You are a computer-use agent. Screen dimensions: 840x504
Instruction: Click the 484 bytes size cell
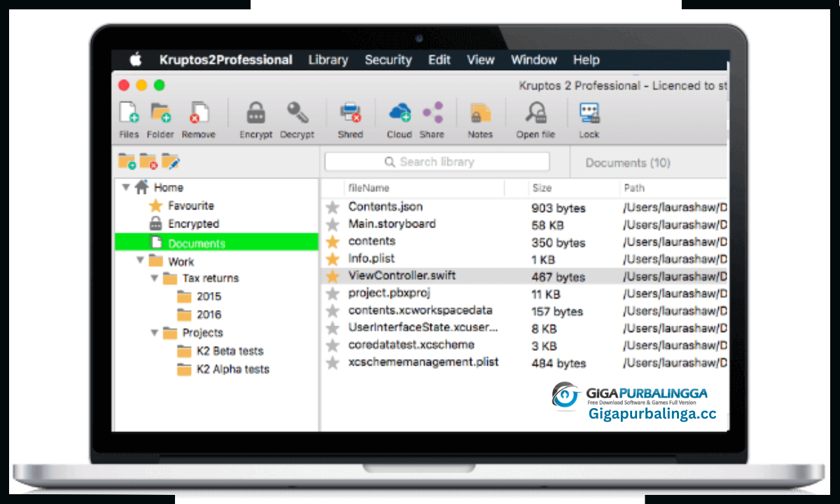(559, 363)
